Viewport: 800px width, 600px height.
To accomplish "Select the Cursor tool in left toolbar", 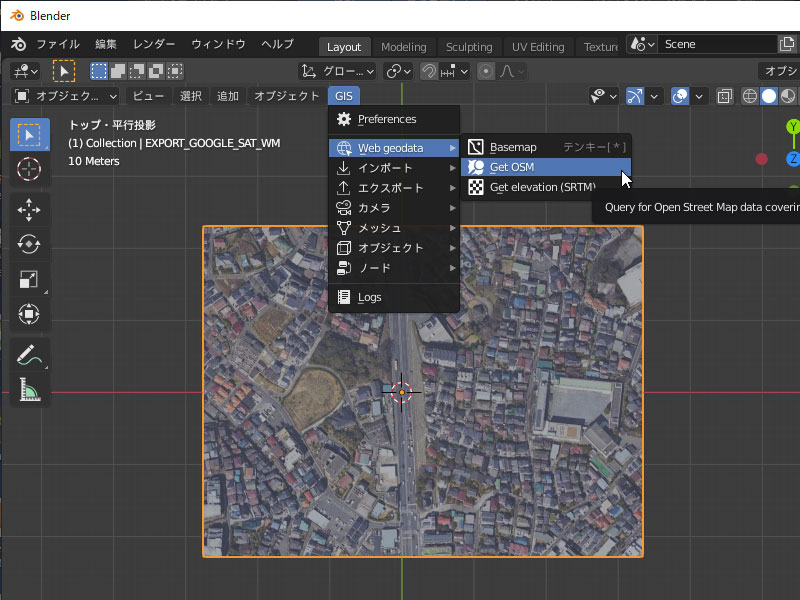I will (x=29, y=167).
